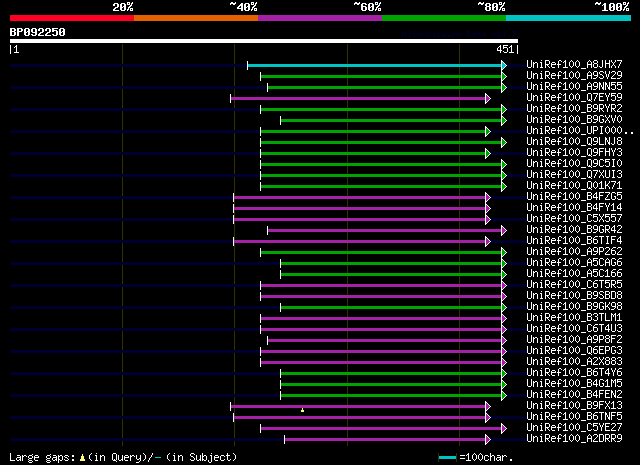Click label UniRef100_B9FX13

click(574, 406)
